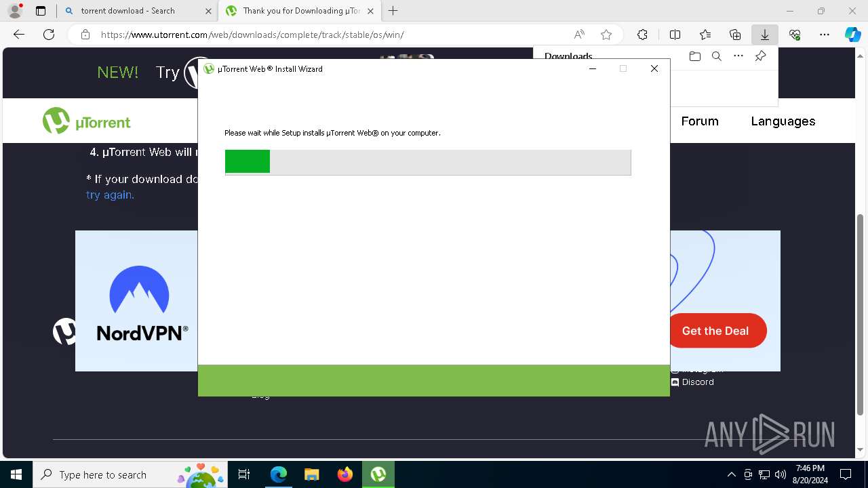Select uTorrent installer taskbar icon

click(378, 474)
